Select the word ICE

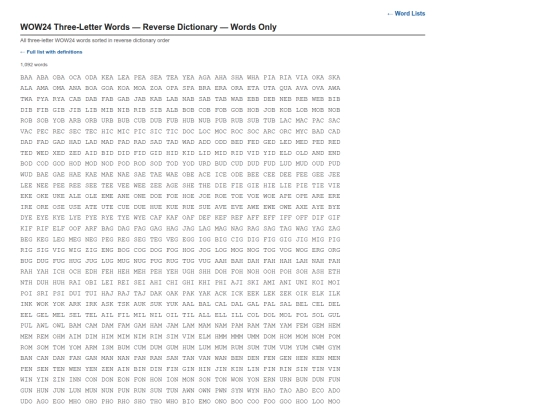[x=220, y=175]
